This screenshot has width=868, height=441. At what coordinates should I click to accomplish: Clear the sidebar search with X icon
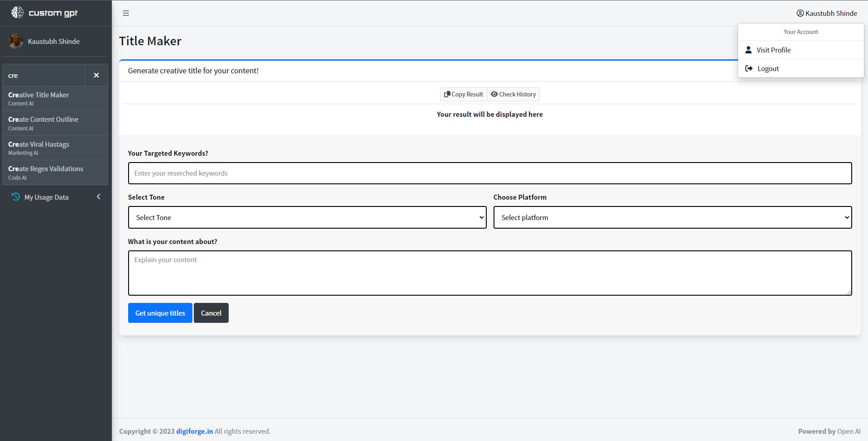96,75
